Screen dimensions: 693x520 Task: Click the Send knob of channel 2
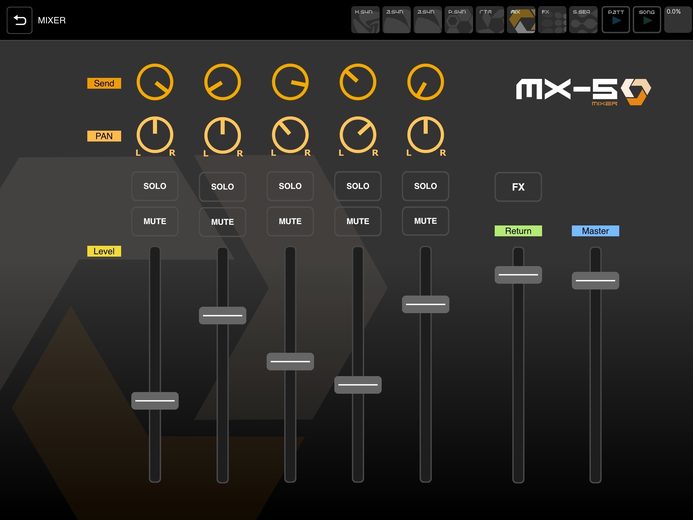point(222,82)
